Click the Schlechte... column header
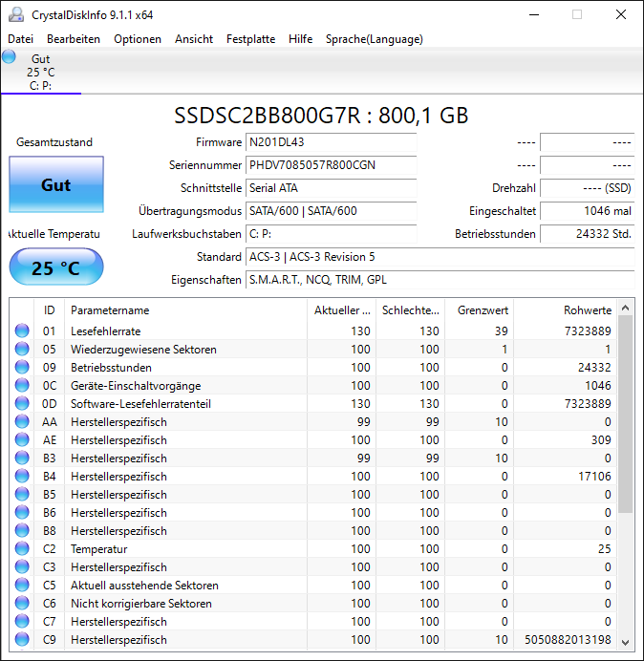The height and width of the screenshot is (661, 644). (410, 310)
